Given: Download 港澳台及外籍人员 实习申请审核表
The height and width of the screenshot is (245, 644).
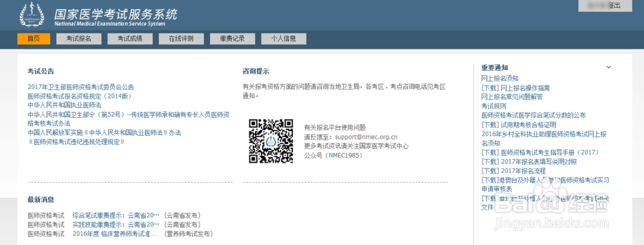Looking at the screenshot, I should tap(545, 185).
